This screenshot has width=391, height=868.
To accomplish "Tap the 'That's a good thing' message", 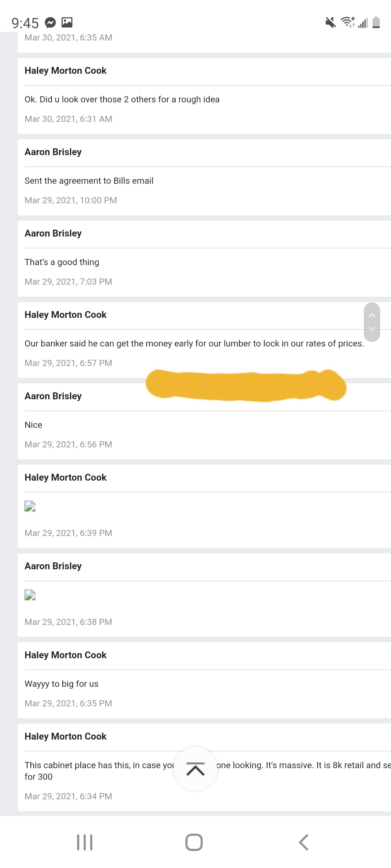I will pyautogui.click(x=62, y=262).
